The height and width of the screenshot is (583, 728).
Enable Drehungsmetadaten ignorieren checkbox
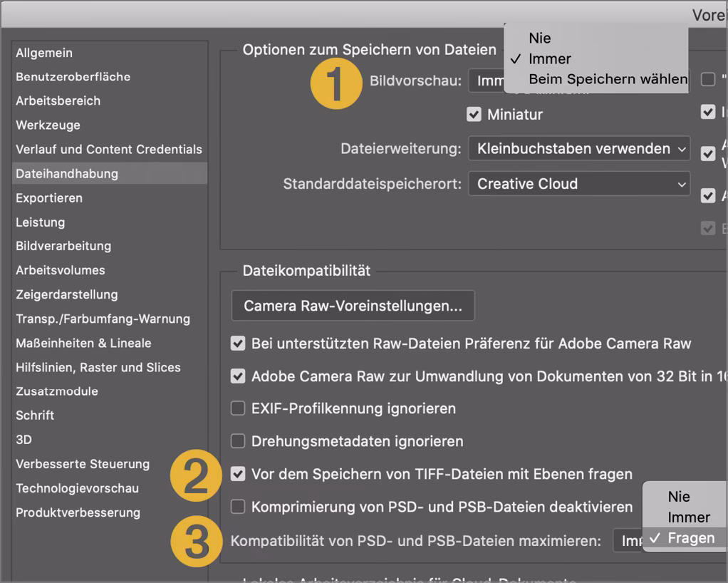click(238, 441)
